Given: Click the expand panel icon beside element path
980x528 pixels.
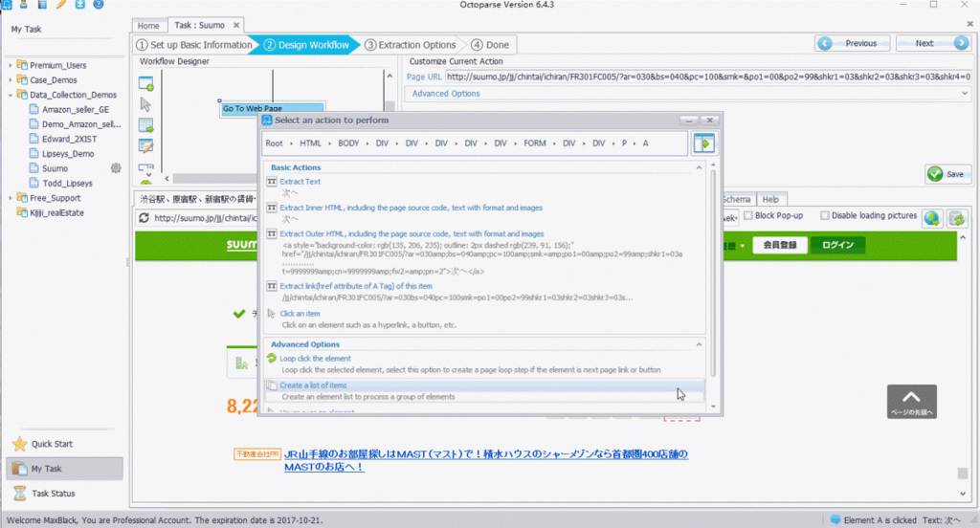Looking at the screenshot, I should tap(704, 143).
